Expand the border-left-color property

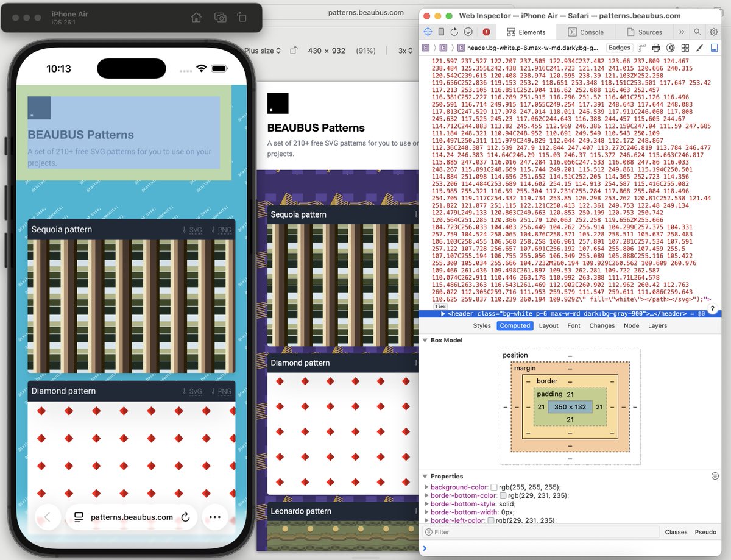426,520
